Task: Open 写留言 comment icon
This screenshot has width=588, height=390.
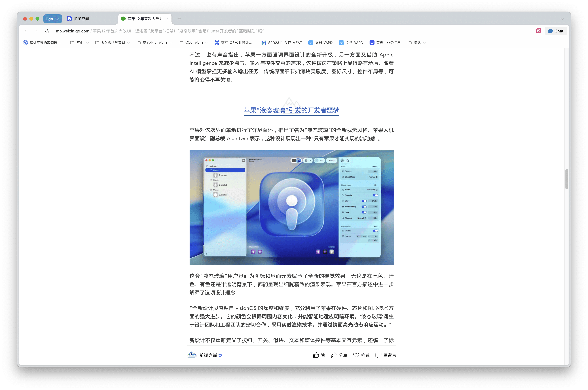Action: (378, 355)
